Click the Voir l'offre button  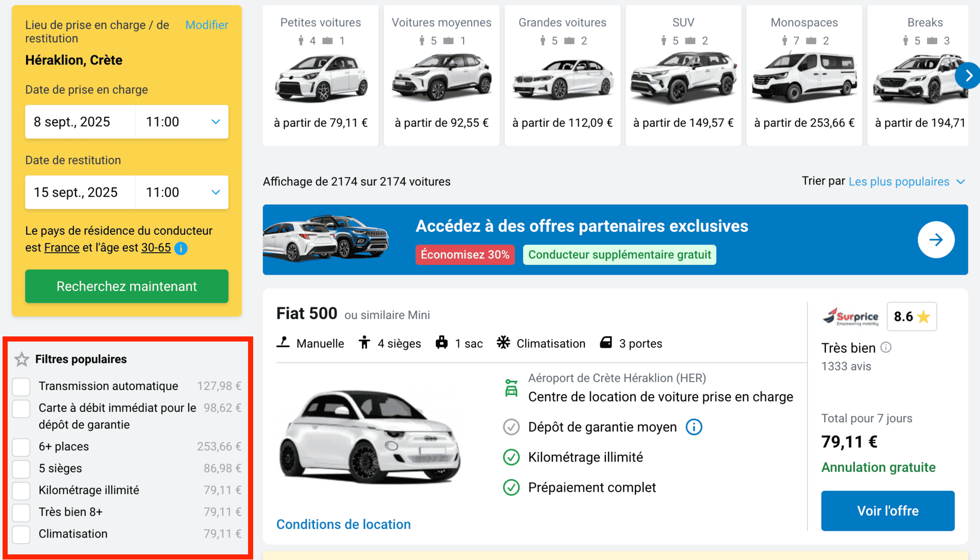pyautogui.click(x=888, y=510)
